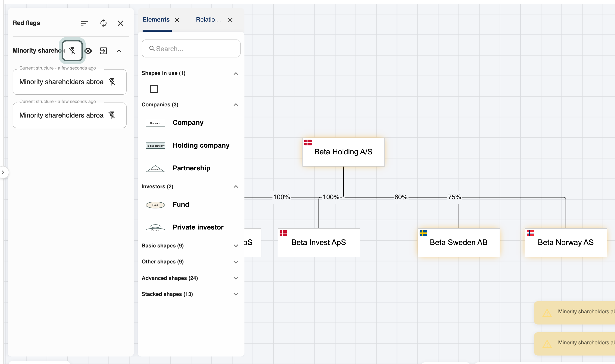Select the Beta Sweden AB node

coord(458,243)
